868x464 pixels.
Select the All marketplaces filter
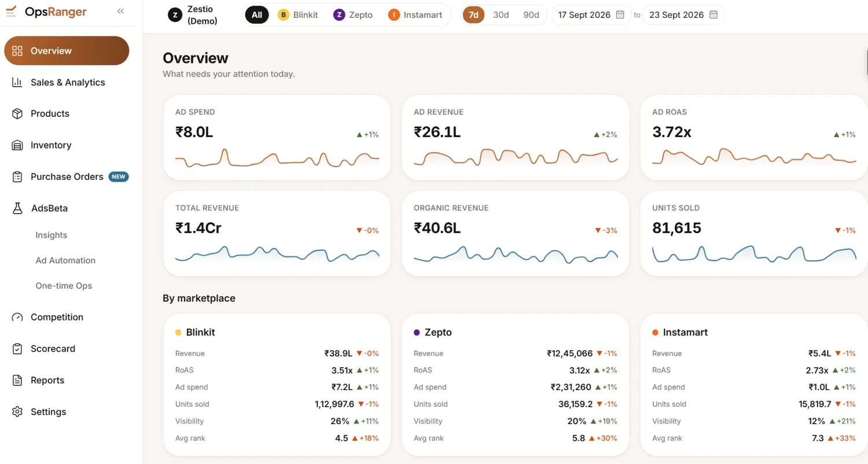point(257,15)
